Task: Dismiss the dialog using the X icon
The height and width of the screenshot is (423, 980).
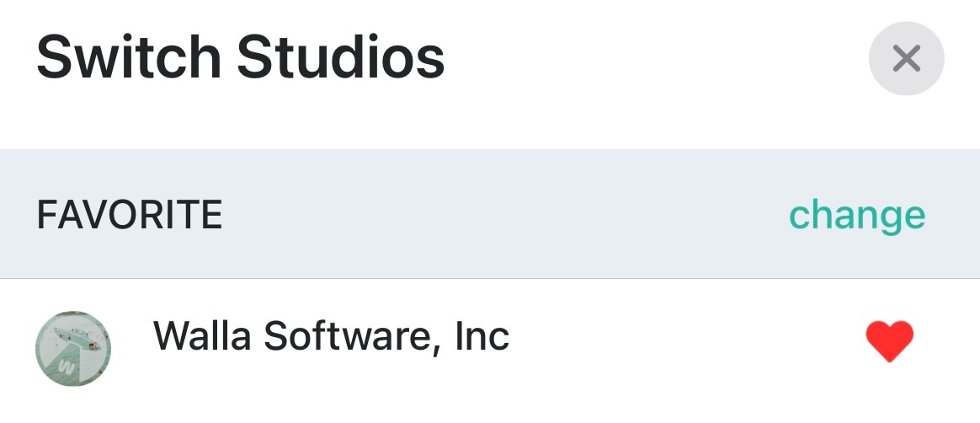Action: pyautogui.click(x=906, y=58)
